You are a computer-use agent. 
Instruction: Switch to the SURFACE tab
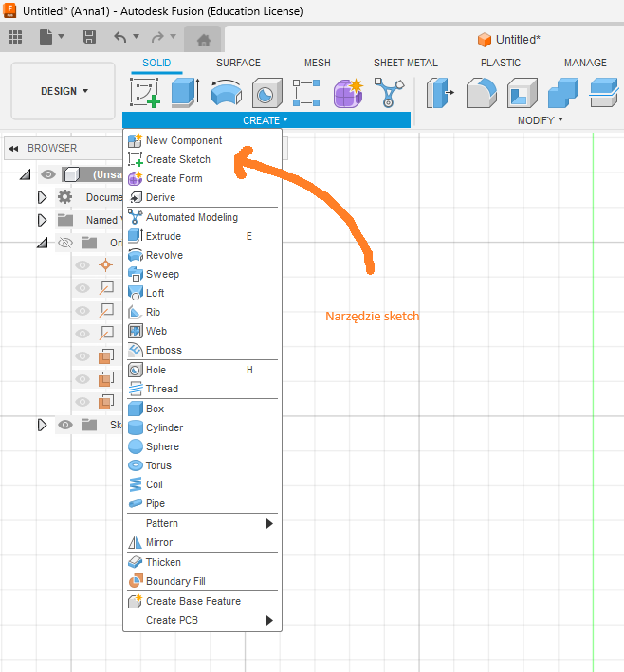point(238,63)
